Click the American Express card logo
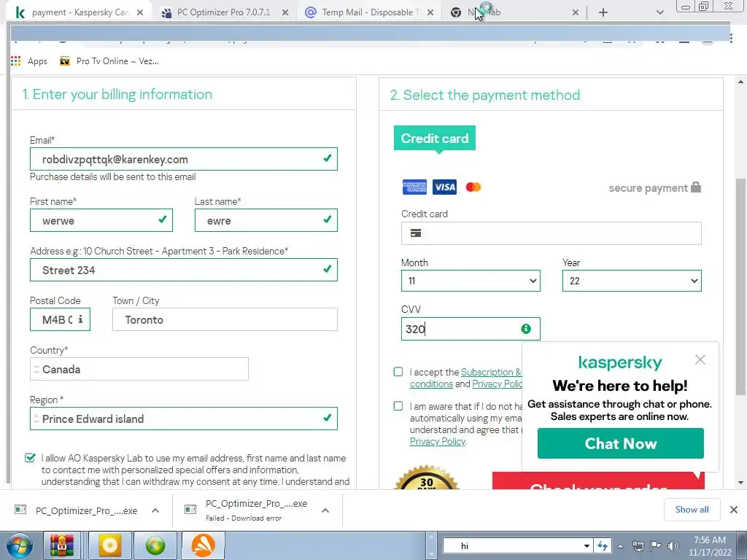The height and width of the screenshot is (560, 747). point(414,187)
